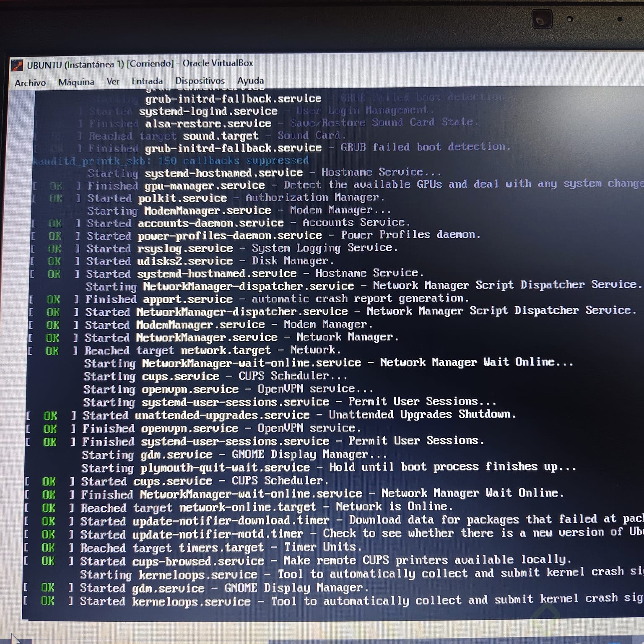The width and height of the screenshot is (644, 644).
Task: Click the "Finished openvpn.service" line
Action: tap(193, 428)
